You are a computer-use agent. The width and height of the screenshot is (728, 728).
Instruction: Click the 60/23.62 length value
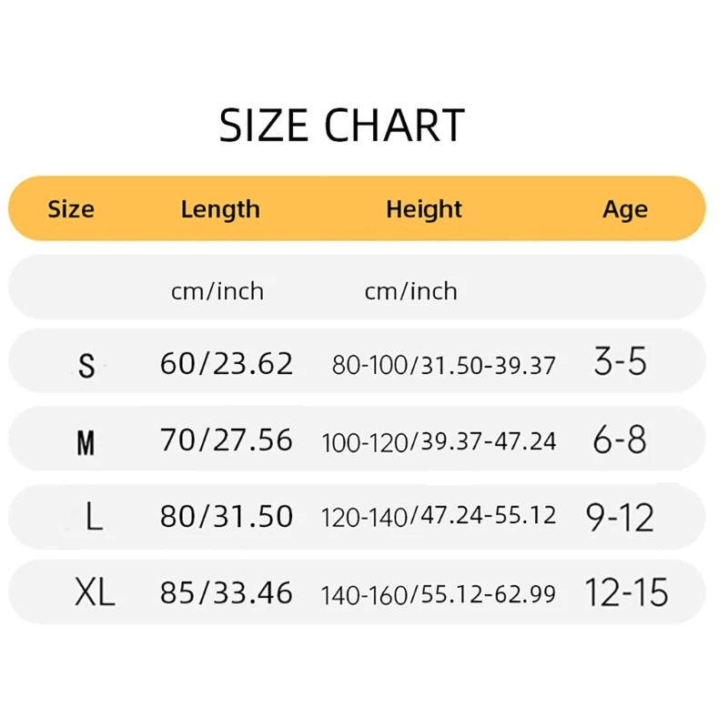tap(227, 363)
